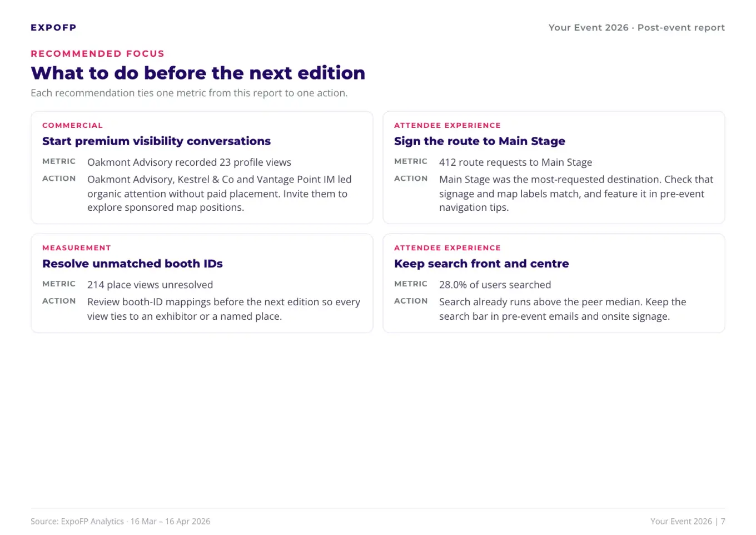The width and height of the screenshot is (756, 535).
Task: Open the "Sign the route to Main Stage" title
Action: click(x=480, y=141)
